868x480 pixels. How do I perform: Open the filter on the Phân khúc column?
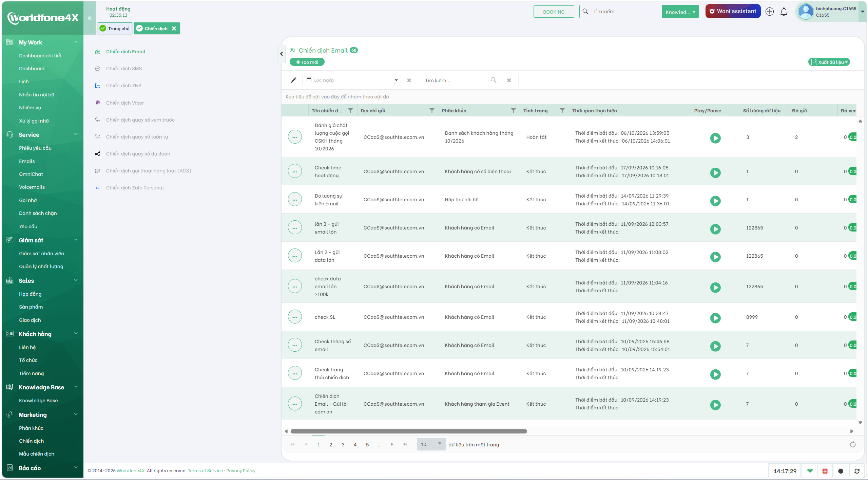(513, 111)
